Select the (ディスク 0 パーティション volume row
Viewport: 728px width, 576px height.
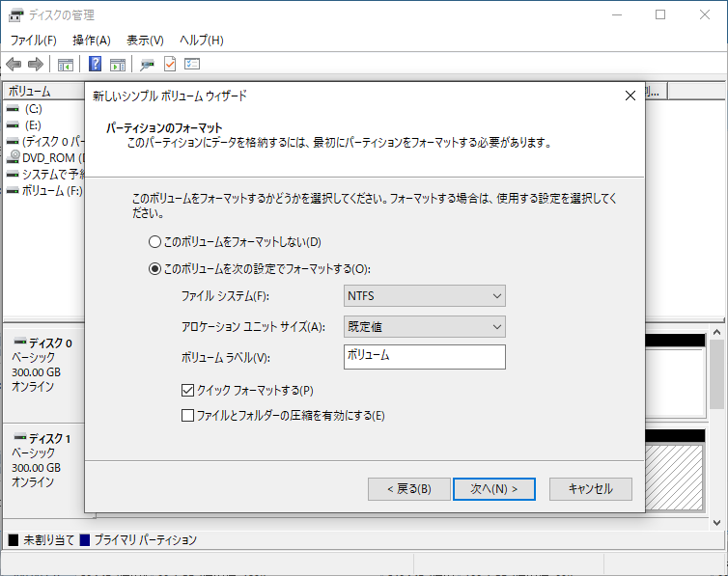click(45, 142)
